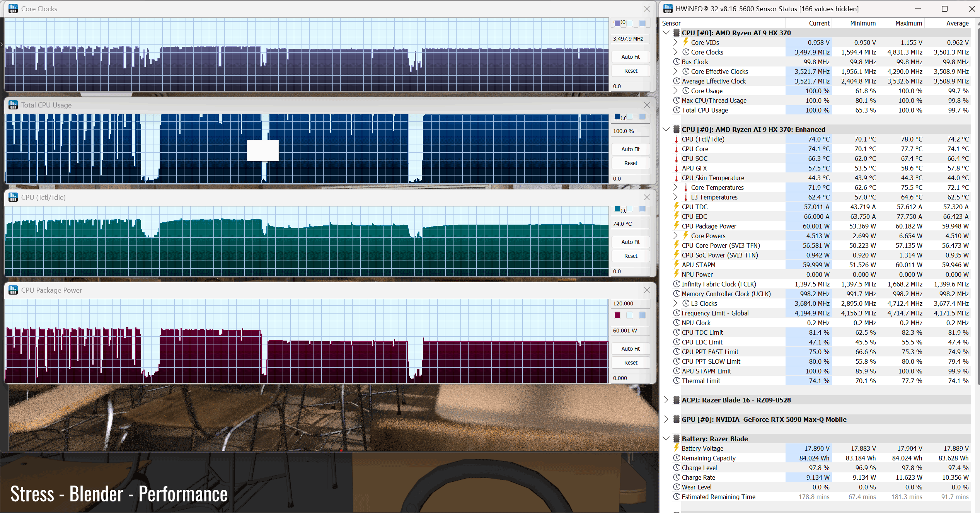Image resolution: width=980 pixels, height=513 pixels.
Task: Minimize the HWiNFO Sensor Status window
Action: (918, 9)
